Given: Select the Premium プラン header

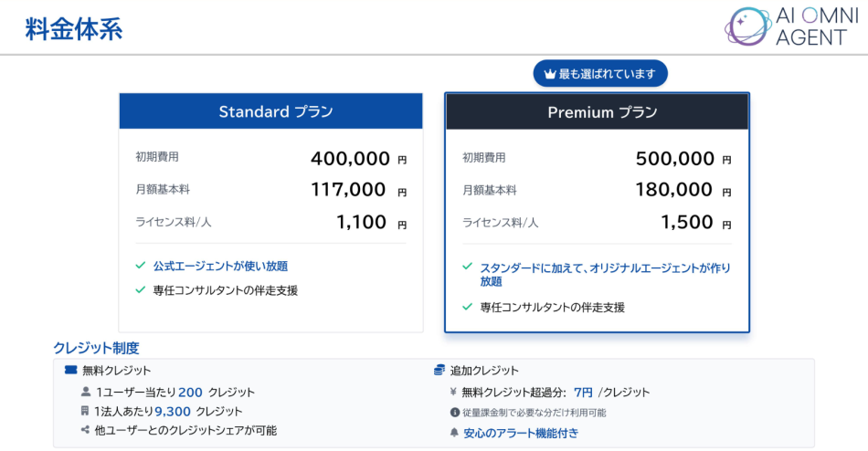Looking at the screenshot, I should tap(598, 111).
